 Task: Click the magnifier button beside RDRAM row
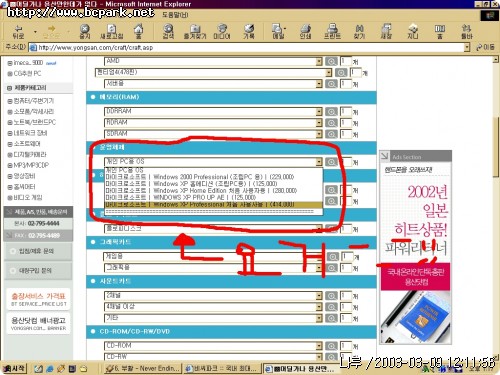[x=331, y=123]
